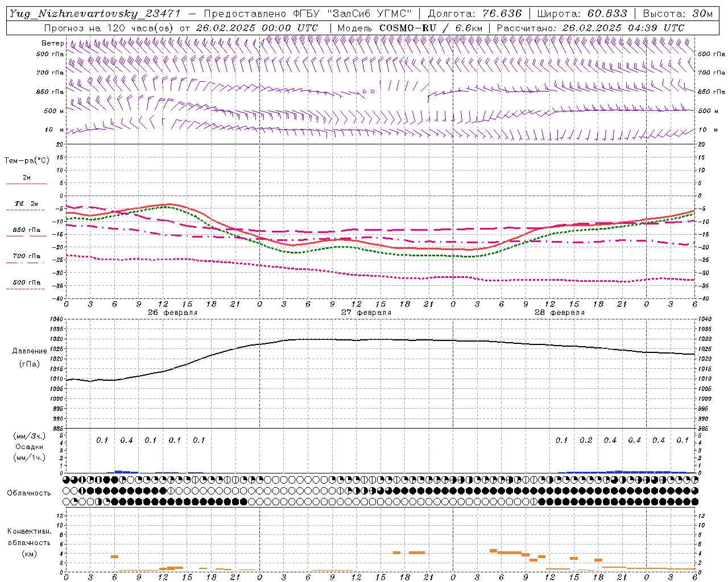Image resolution: width=728 pixels, height=582 pixels.
Task: Click the Td 2м legend entry
Action: point(26,203)
